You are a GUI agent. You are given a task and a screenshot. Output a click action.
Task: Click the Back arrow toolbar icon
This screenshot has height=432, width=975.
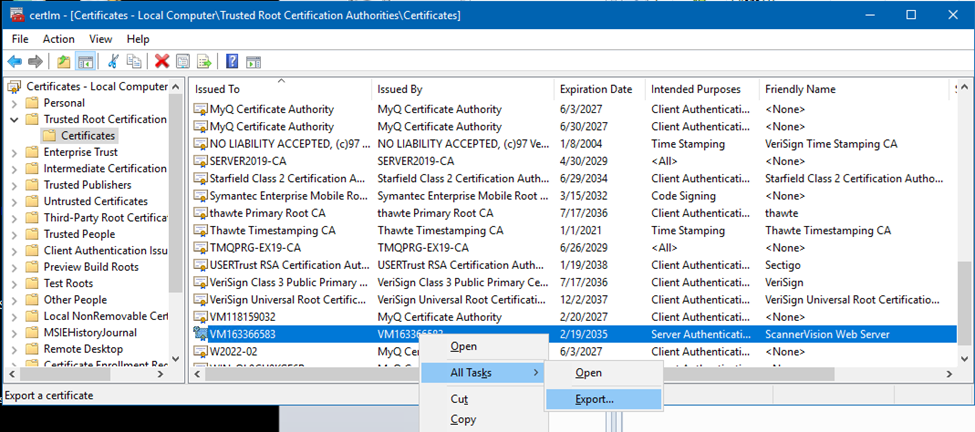click(x=14, y=62)
